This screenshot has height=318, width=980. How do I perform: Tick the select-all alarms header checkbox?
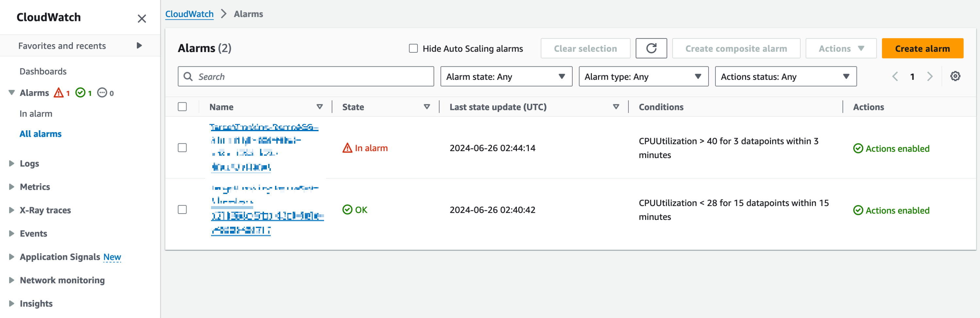(182, 107)
